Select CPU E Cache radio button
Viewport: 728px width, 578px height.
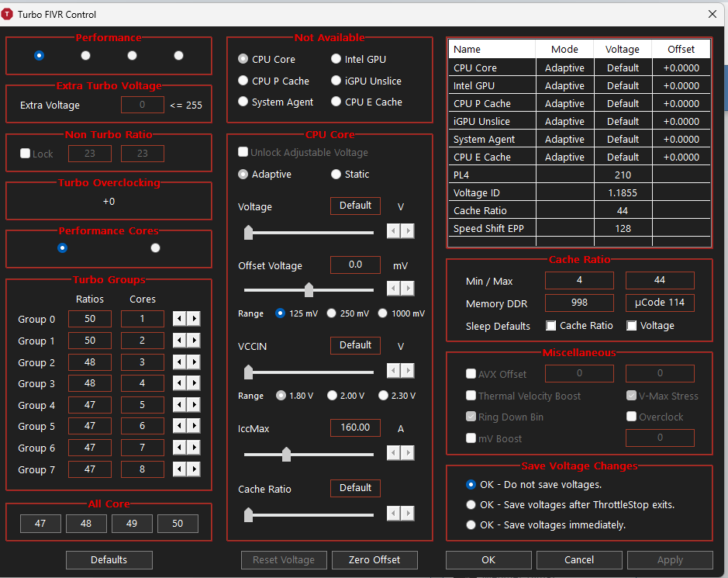pyautogui.click(x=336, y=102)
